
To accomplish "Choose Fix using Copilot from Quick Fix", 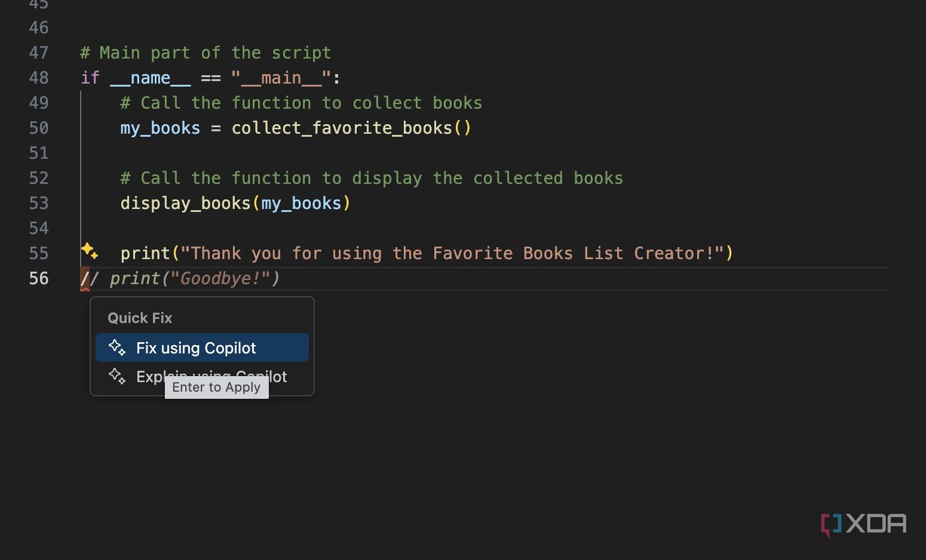I will 196,348.
